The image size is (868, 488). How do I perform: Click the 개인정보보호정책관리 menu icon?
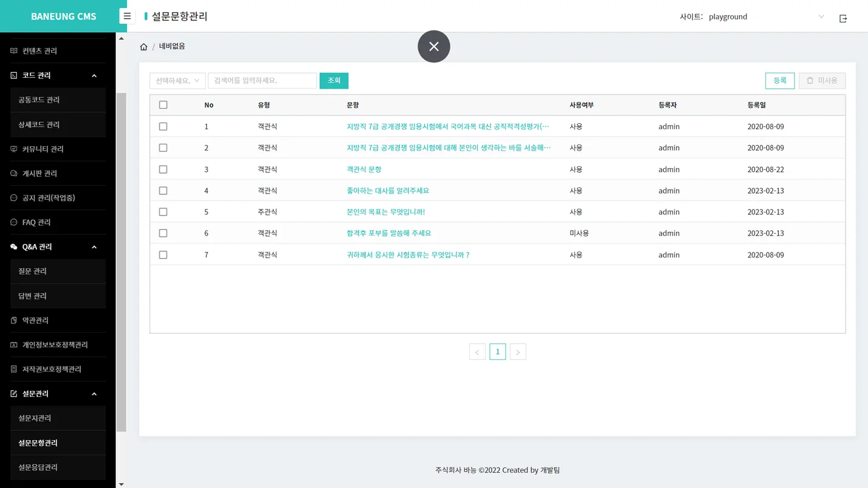point(14,345)
